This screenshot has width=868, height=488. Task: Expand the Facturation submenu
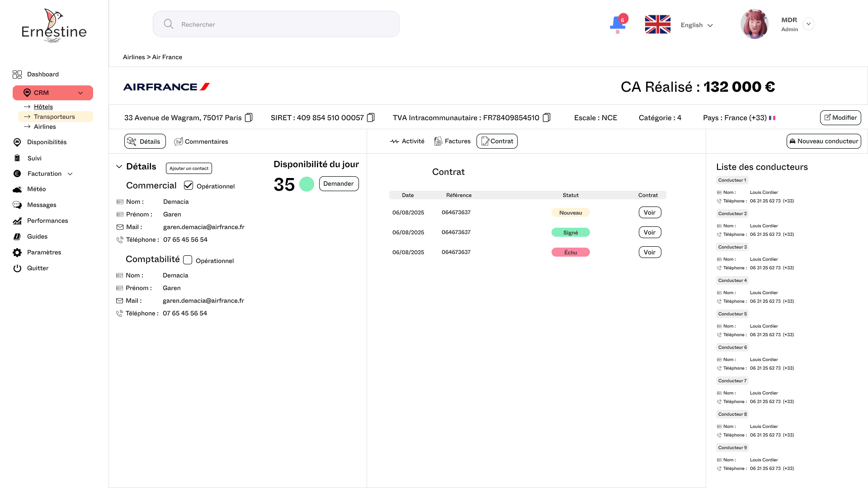coord(70,174)
